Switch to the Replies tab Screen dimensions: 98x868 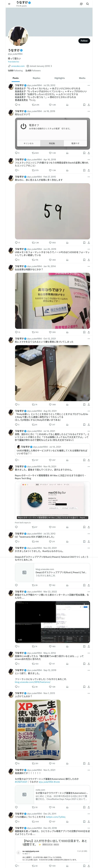click(36, 78)
